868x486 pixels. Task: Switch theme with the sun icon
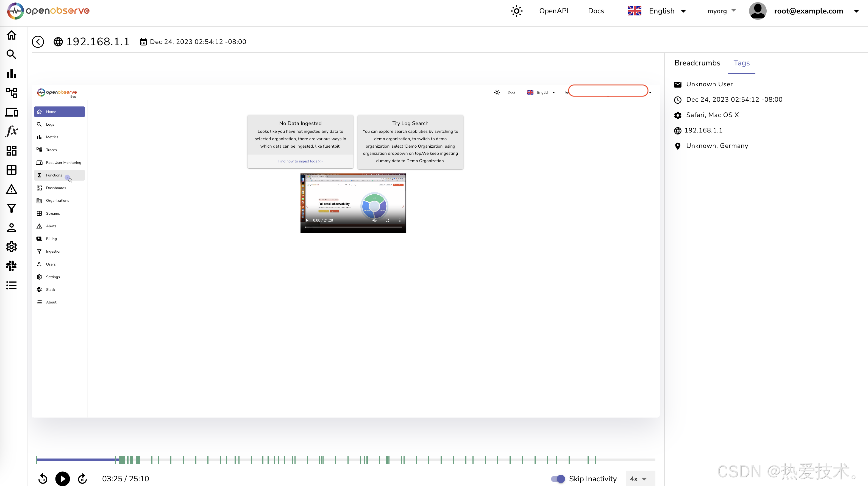(x=516, y=11)
